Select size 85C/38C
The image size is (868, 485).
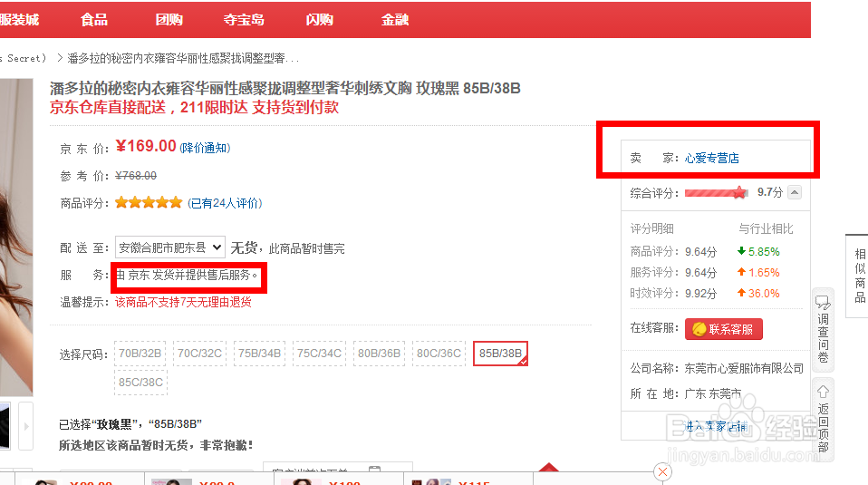(140, 382)
